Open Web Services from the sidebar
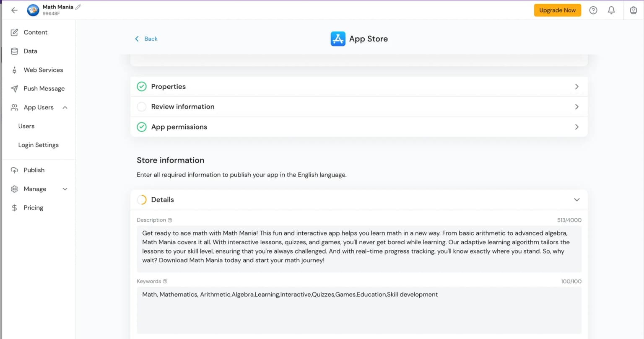This screenshot has height=339, width=644. click(15, 70)
